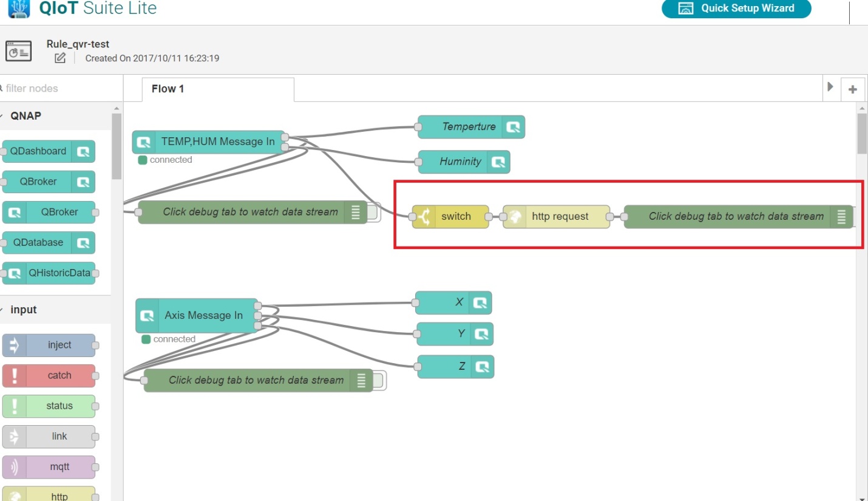Select the debug node after http request
The width and height of the screenshot is (868, 501).
[x=738, y=216]
